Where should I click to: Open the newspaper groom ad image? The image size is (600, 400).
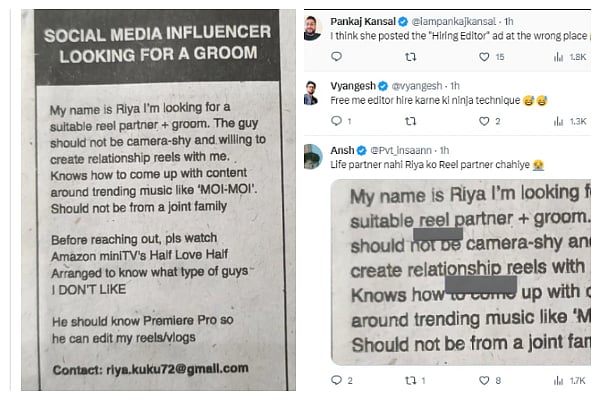pyautogui.click(x=158, y=200)
